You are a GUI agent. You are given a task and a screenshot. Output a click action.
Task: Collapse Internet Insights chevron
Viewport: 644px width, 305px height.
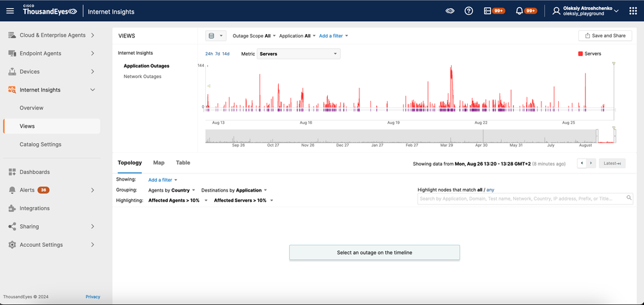pyautogui.click(x=92, y=90)
